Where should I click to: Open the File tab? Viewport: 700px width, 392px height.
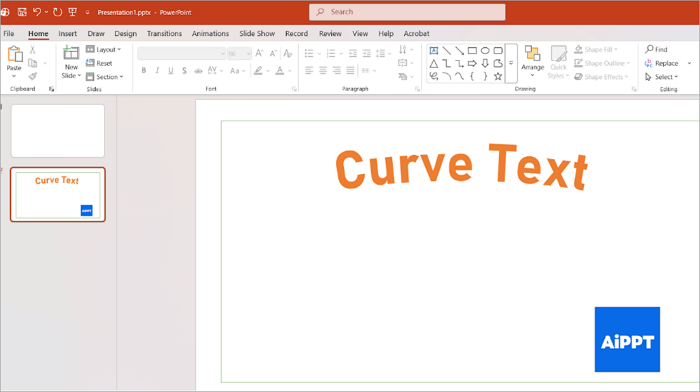(x=8, y=33)
